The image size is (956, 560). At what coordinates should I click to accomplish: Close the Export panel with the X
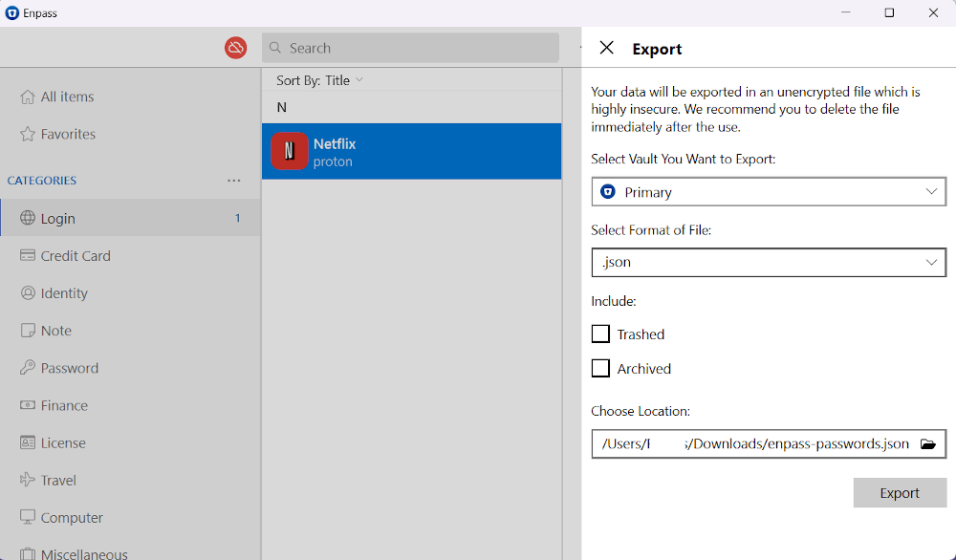click(x=606, y=48)
